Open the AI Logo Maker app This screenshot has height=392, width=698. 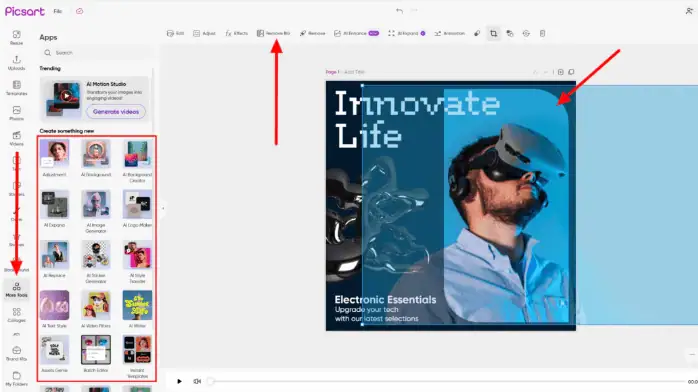[137, 209]
